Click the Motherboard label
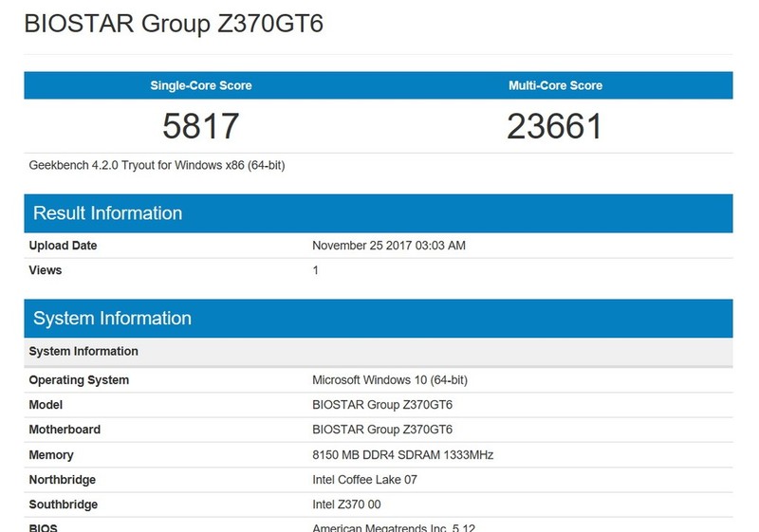 (65, 430)
